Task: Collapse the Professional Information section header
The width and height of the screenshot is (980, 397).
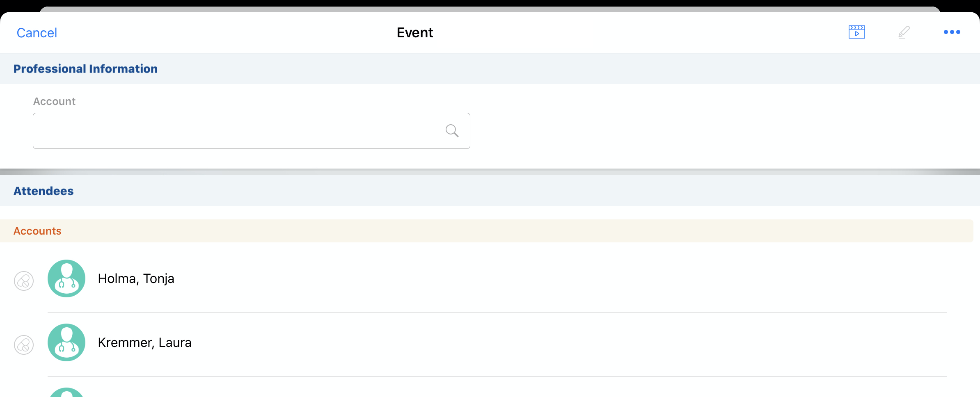Action: tap(85, 68)
